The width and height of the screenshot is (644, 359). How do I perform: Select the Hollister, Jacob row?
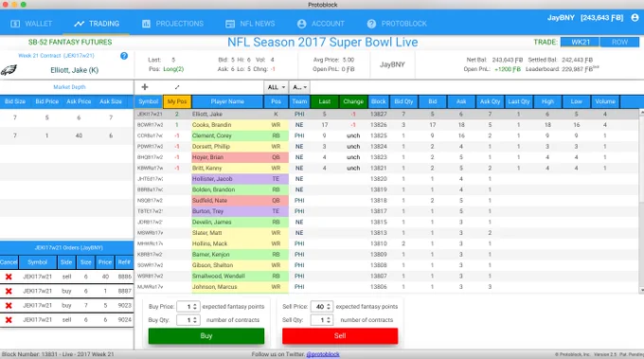(x=386, y=179)
